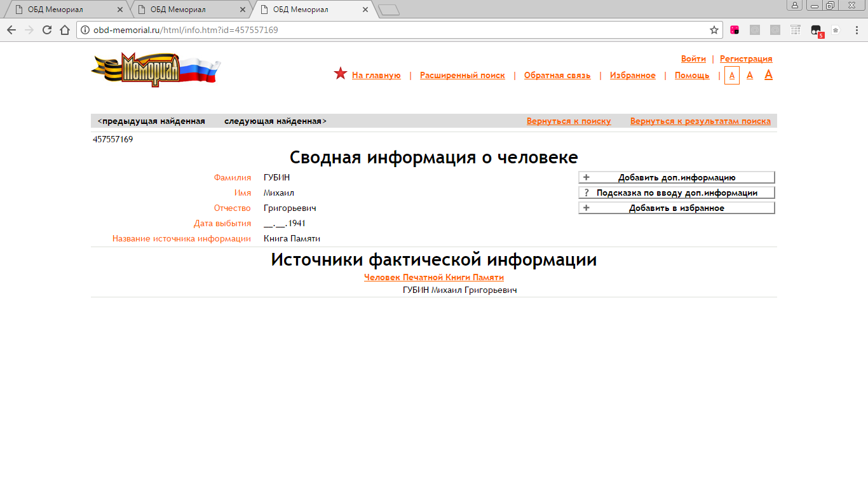Click the source value Книга Памяти
Image resolution: width=868 pixels, height=488 pixels.
pyautogui.click(x=292, y=238)
